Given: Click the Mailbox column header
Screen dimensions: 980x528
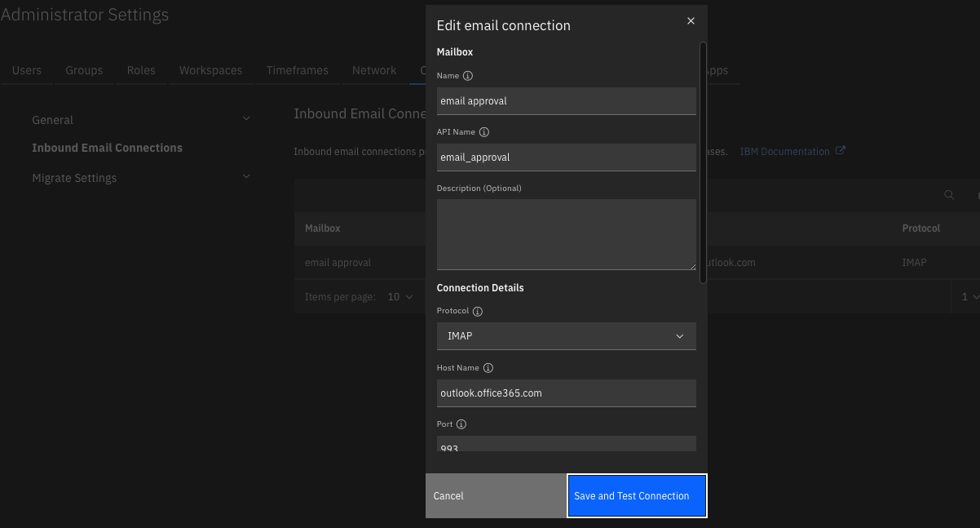Looking at the screenshot, I should 323,229.
